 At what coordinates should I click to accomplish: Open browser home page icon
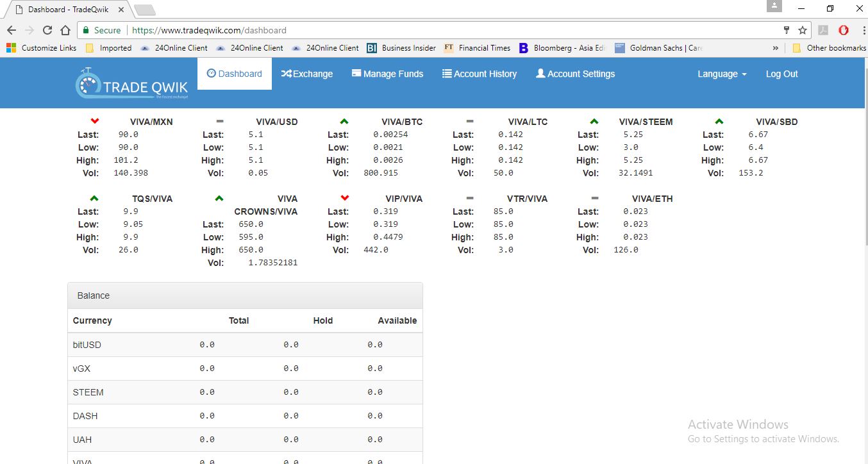click(x=65, y=30)
